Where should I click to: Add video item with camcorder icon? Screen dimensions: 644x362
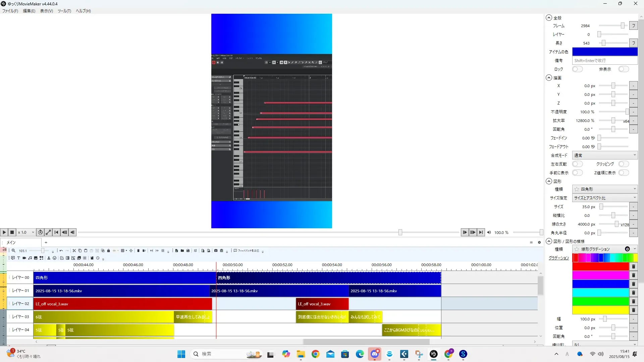[24, 258]
